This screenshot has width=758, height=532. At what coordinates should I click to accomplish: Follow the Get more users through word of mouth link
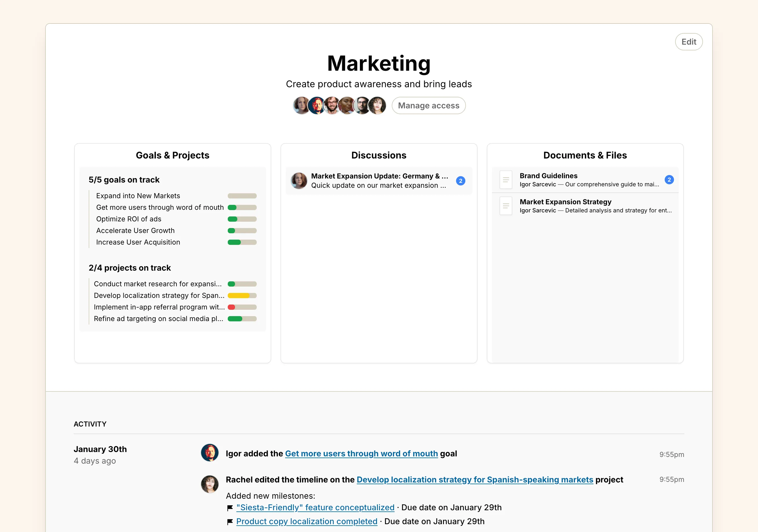361,453
